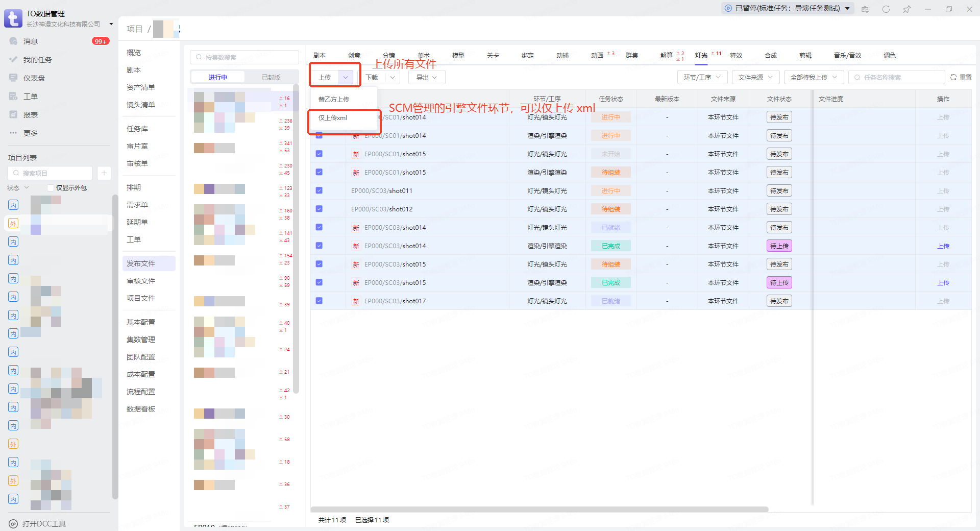Click the add project plus icon
This screenshot has width=980, height=531.
pos(104,173)
